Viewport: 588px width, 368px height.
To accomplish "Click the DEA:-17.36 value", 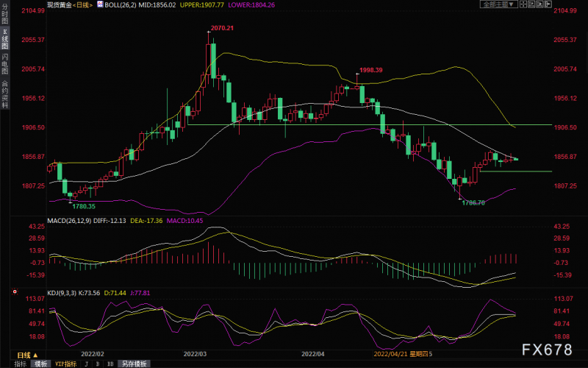I will (x=146, y=221).
